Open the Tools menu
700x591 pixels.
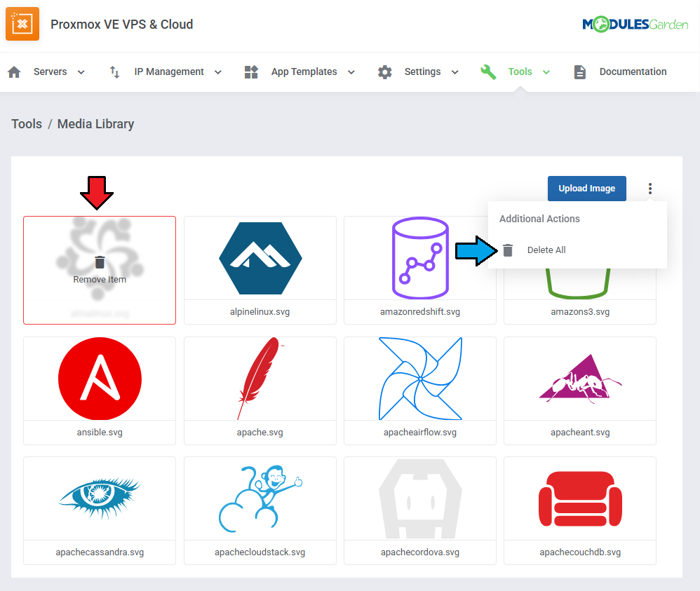point(520,72)
